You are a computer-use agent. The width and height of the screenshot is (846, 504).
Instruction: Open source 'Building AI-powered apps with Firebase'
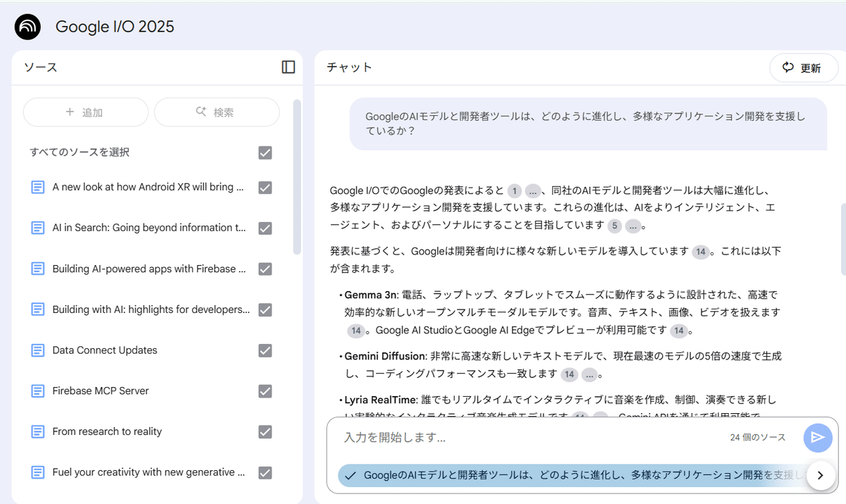[149, 269]
